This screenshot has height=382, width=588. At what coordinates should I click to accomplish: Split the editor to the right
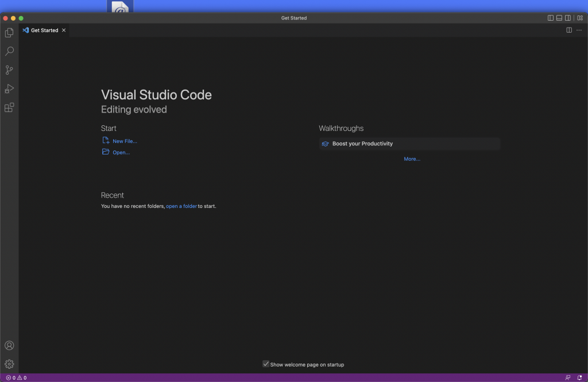coord(569,30)
